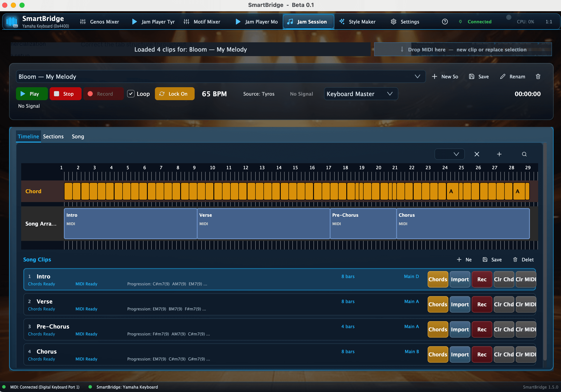Add a new song with New So

(445, 76)
